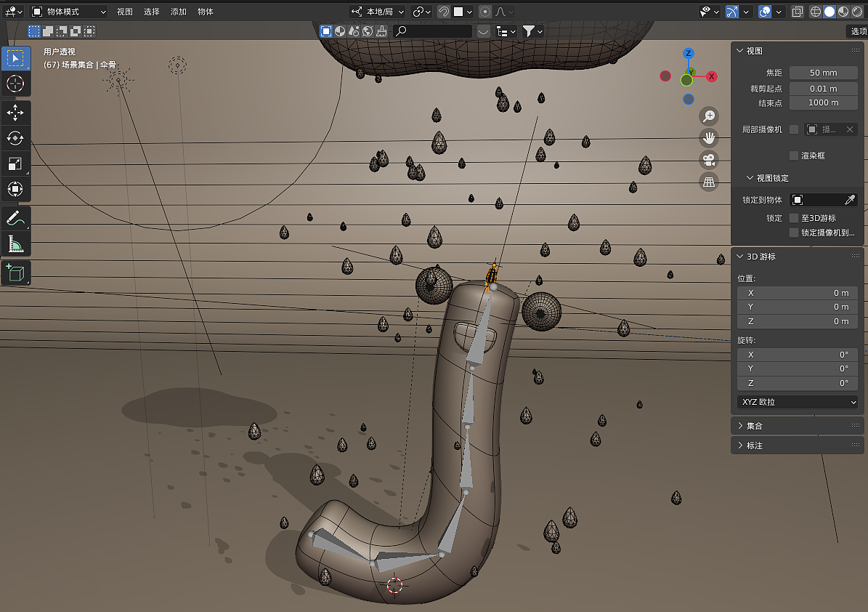Activate the 3D Cursor tool
This screenshot has height=612, width=868.
(15, 84)
